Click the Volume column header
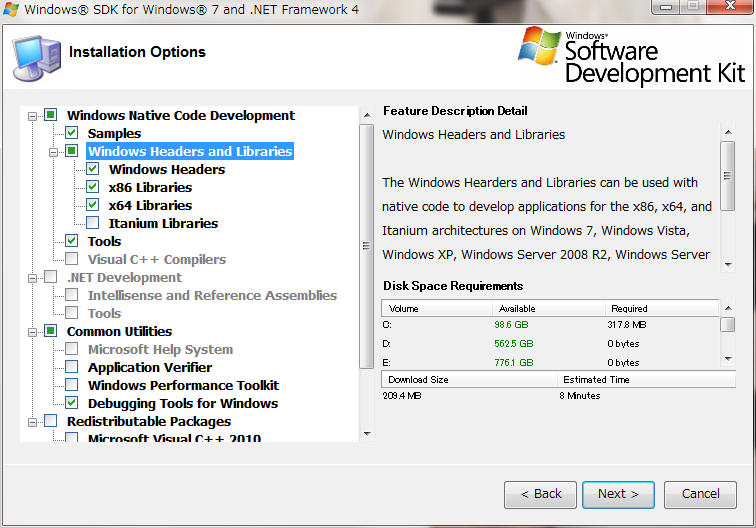 (x=437, y=308)
